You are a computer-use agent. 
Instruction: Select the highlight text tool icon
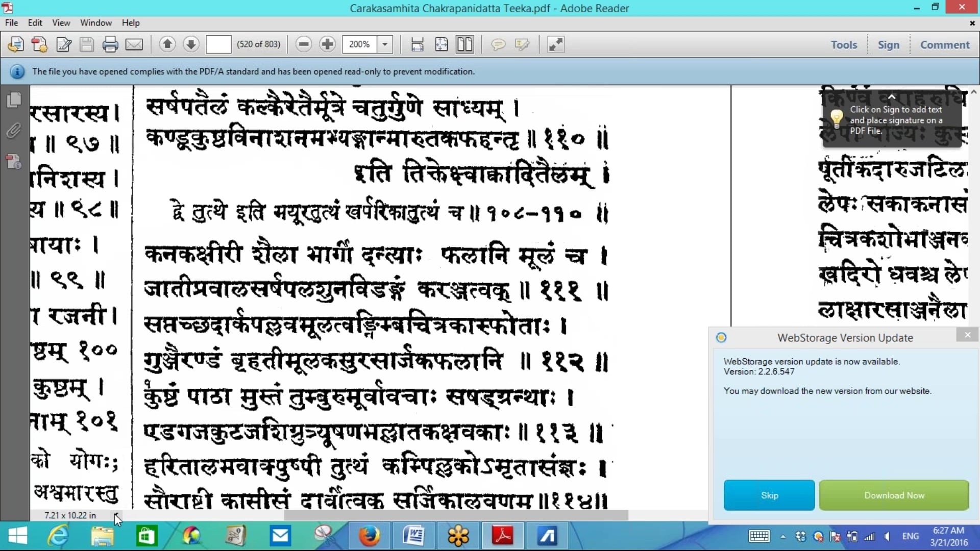pos(522,44)
